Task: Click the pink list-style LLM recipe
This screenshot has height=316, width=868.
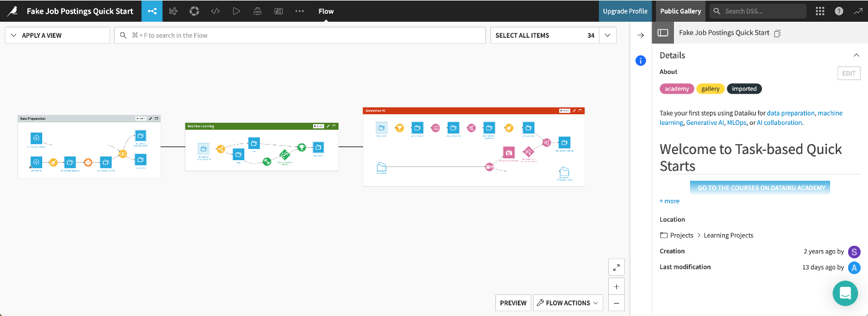Action: (x=435, y=128)
